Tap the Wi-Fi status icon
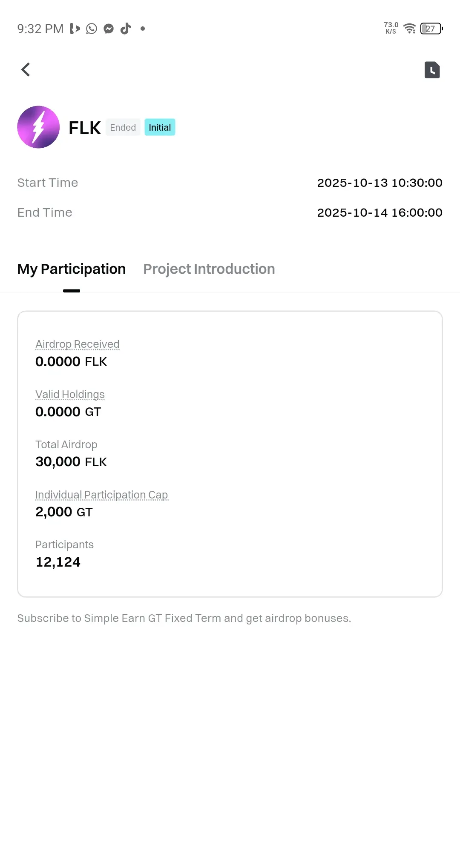 point(409,29)
